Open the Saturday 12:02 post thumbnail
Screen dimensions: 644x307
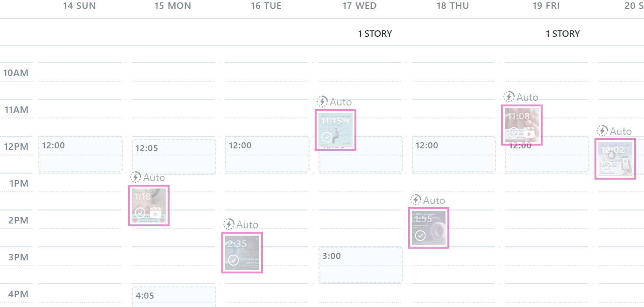tap(615, 159)
